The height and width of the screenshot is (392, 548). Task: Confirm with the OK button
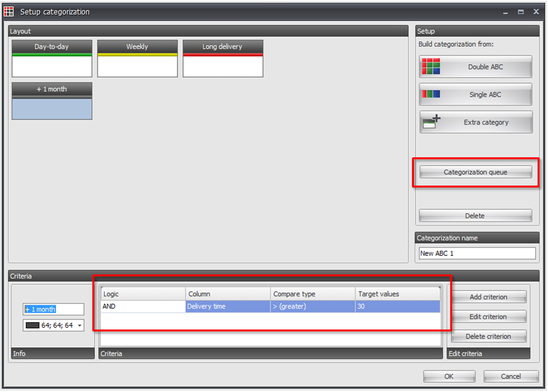pos(449,376)
